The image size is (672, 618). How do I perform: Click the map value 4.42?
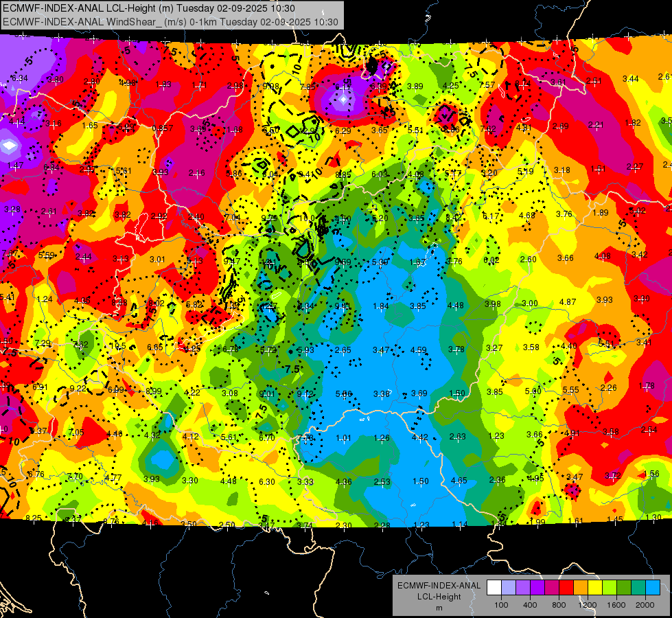click(x=420, y=437)
